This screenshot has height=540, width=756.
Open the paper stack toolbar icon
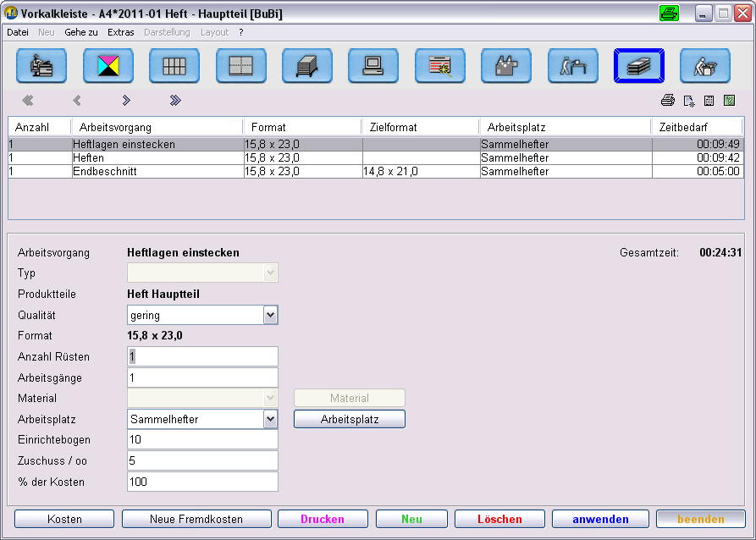tap(307, 66)
